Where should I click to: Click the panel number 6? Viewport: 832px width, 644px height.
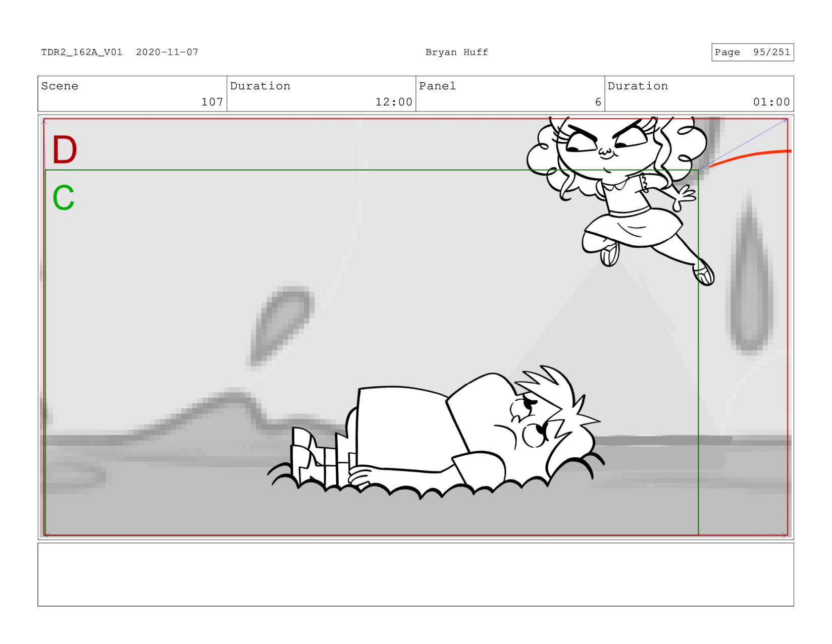click(598, 102)
